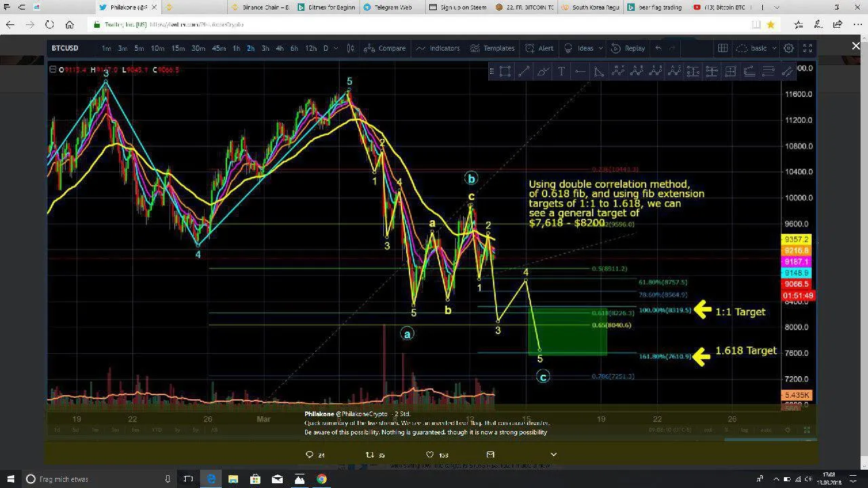
Task: Add page to favorites star
Action: click(x=770, y=24)
